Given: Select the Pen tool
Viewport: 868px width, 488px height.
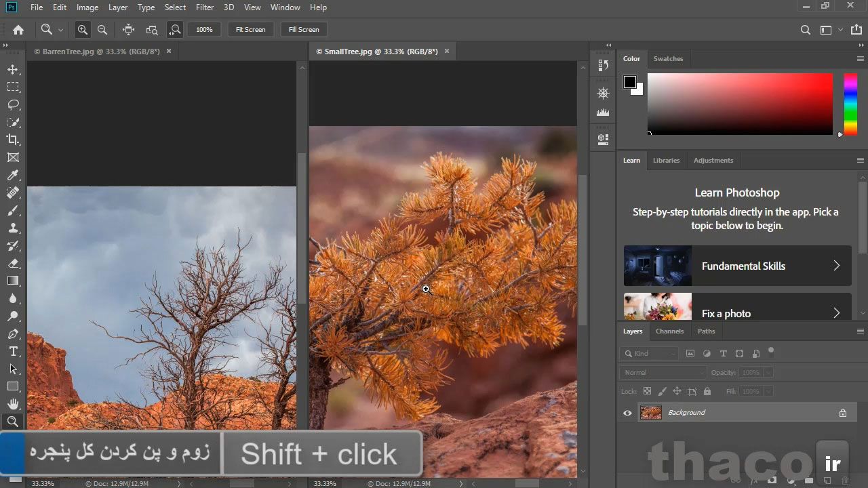Looking at the screenshot, I should 13,333.
